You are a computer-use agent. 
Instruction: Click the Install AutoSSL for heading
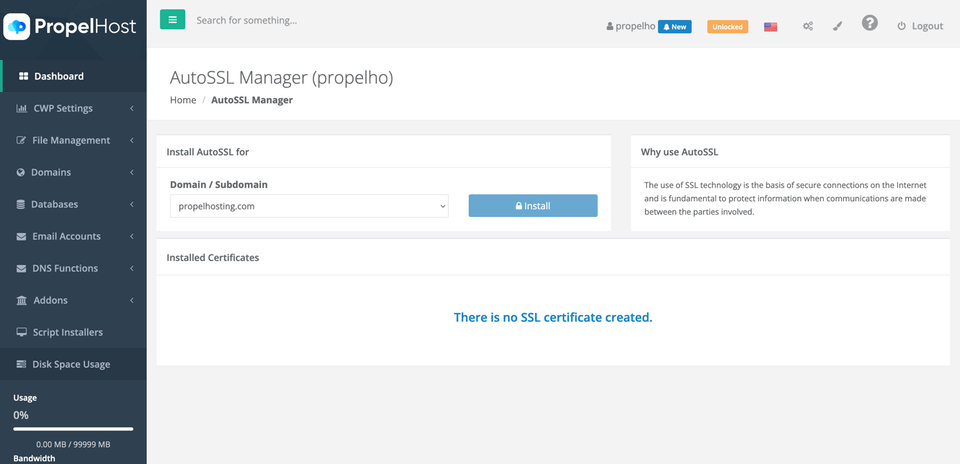click(208, 152)
